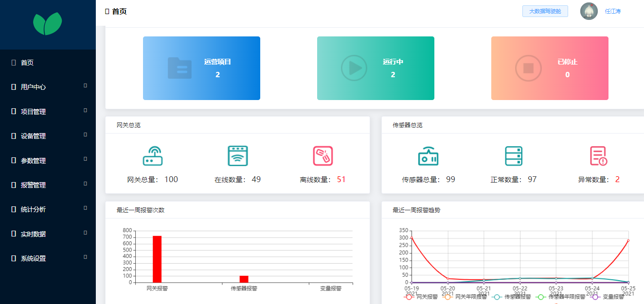The image size is (644, 304).
Task: Open the 大数据驾驶舱 button
Action: [545, 11]
